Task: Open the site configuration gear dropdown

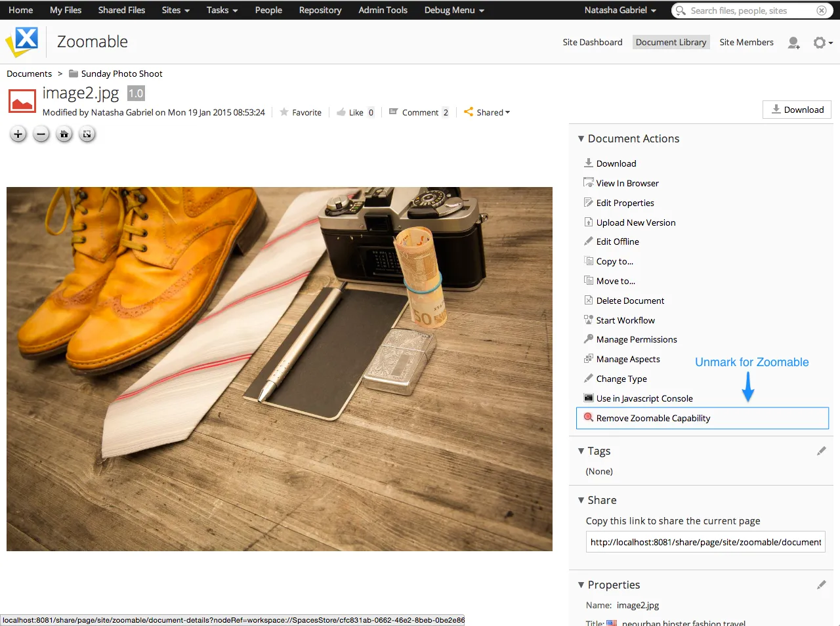Action: pyautogui.click(x=822, y=43)
